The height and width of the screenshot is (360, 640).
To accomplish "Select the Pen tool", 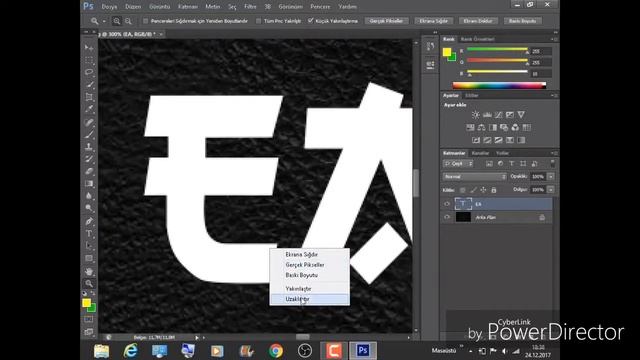I will [x=89, y=221].
